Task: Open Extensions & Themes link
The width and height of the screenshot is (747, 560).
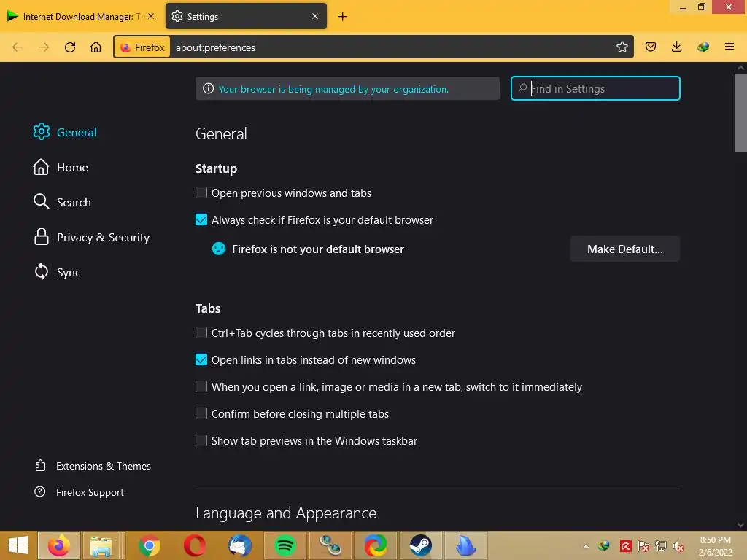Action: (93, 466)
